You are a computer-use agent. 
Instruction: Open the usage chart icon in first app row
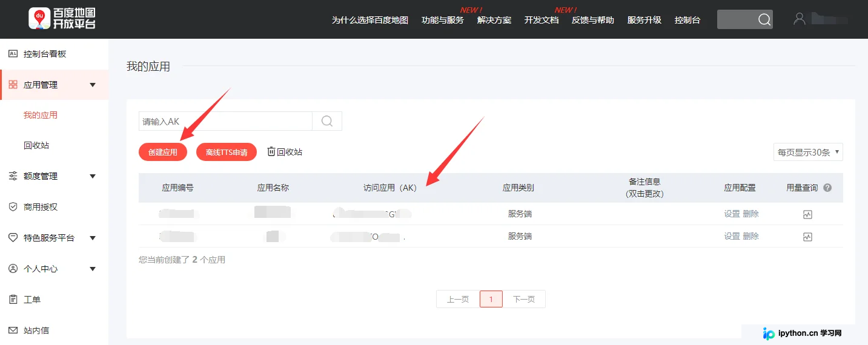[807, 214]
